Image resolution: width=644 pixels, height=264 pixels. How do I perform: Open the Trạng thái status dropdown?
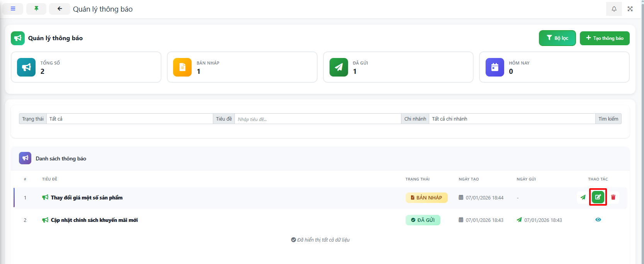[129, 119]
